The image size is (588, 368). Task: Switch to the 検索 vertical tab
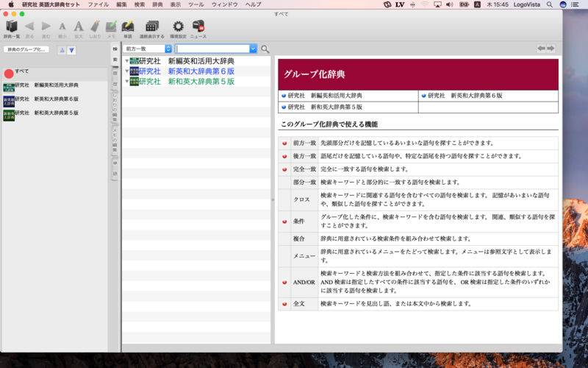pyautogui.click(x=115, y=54)
